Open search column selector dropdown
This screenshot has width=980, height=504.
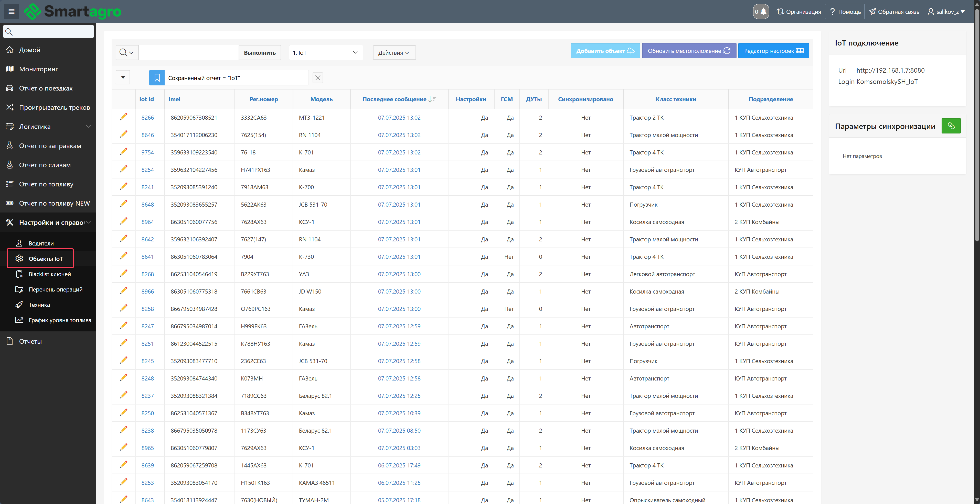127,52
